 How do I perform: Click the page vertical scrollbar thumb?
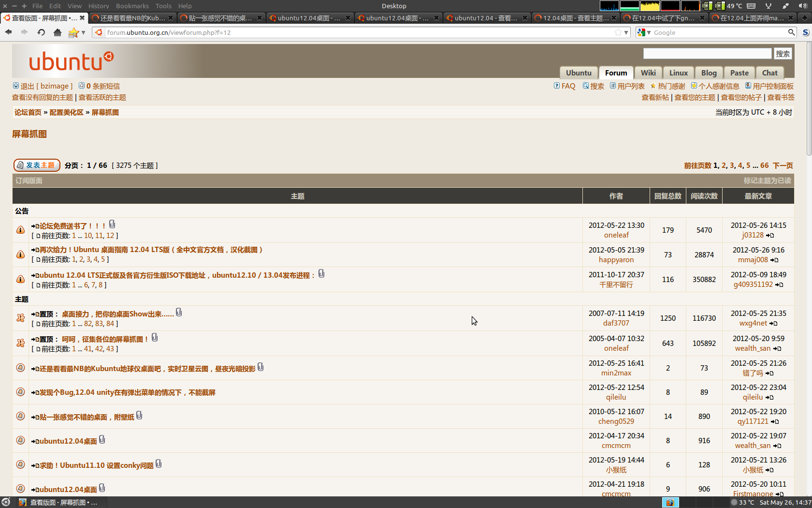(x=809, y=99)
